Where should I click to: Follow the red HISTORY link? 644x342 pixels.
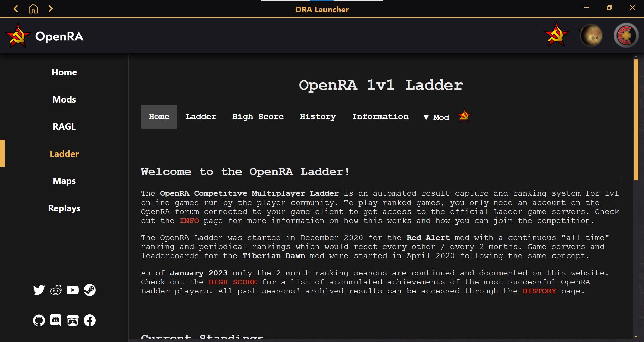point(539,291)
